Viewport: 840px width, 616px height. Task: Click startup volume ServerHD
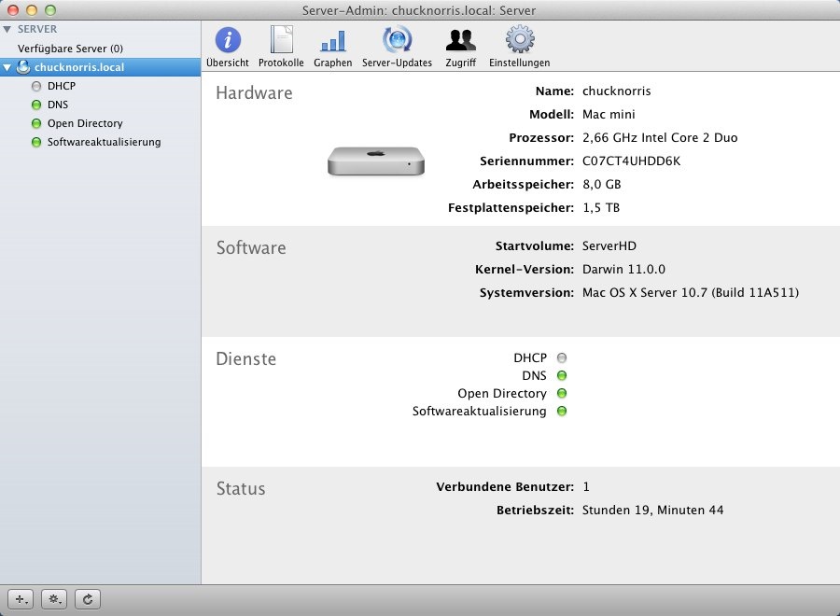click(x=609, y=245)
